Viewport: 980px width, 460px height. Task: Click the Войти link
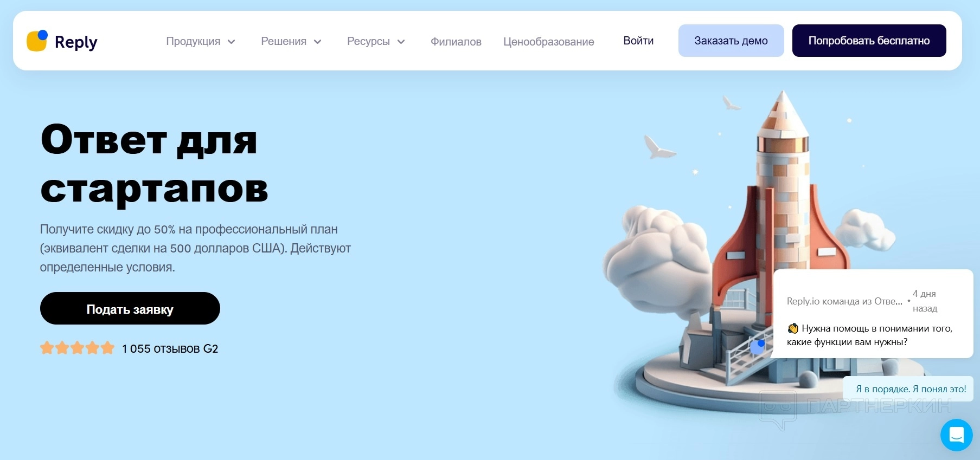(x=638, y=41)
